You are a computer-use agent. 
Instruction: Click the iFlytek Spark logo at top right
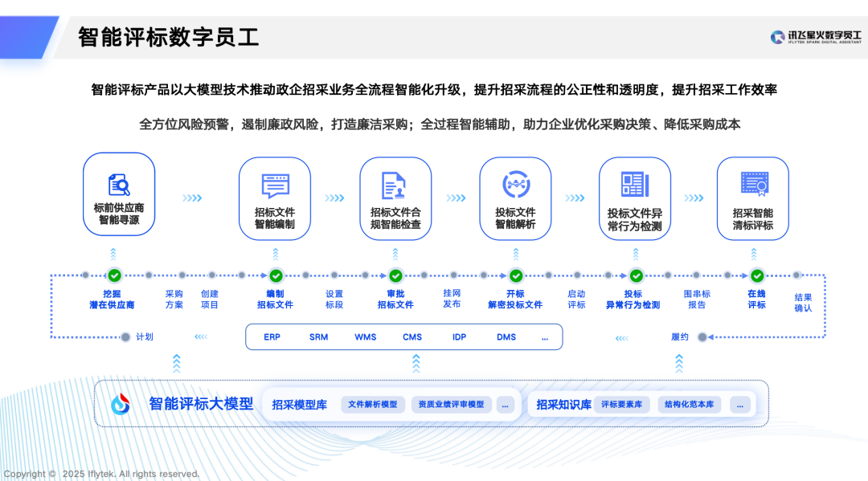click(x=816, y=37)
